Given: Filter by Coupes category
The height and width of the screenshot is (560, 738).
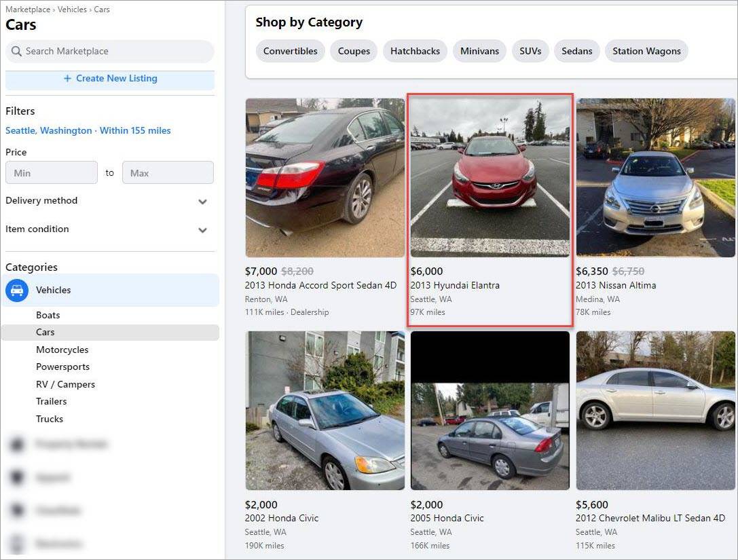Looking at the screenshot, I should pos(354,51).
